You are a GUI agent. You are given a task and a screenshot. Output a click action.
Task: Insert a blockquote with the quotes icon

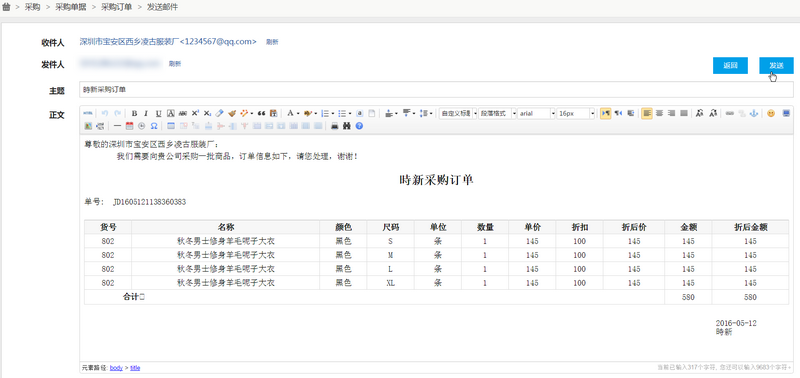[262, 113]
